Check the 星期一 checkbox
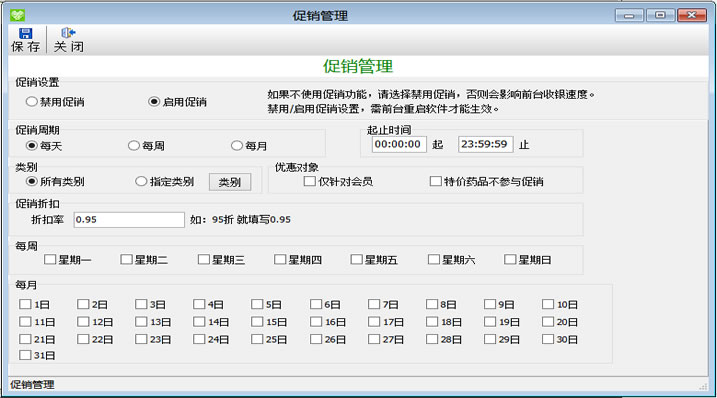This screenshot has width=717, height=398. pos(50,259)
